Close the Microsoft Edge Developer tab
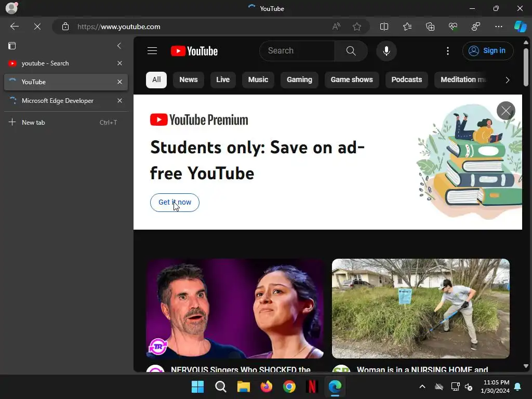This screenshot has width=532, height=399. (x=120, y=101)
